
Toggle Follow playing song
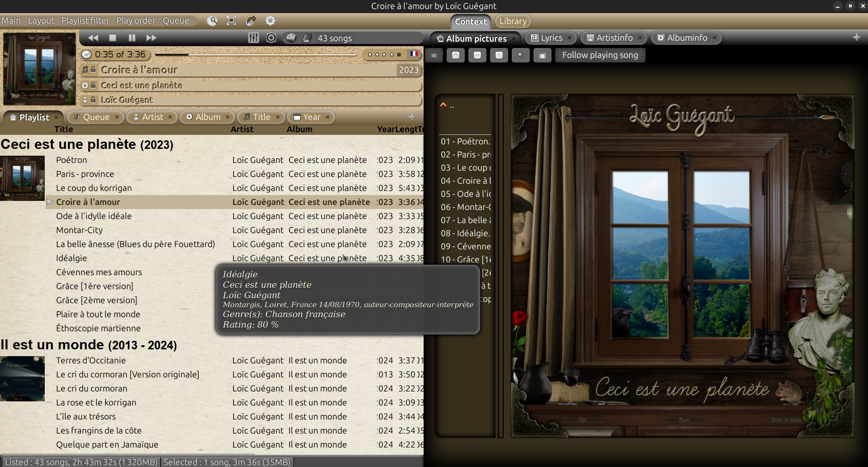600,55
